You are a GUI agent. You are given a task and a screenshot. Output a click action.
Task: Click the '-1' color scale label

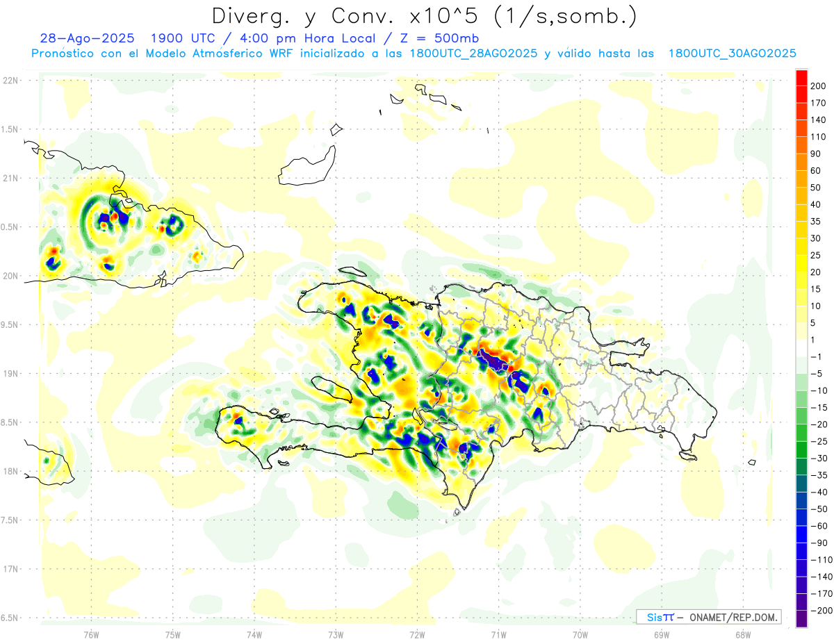pyautogui.click(x=816, y=356)
